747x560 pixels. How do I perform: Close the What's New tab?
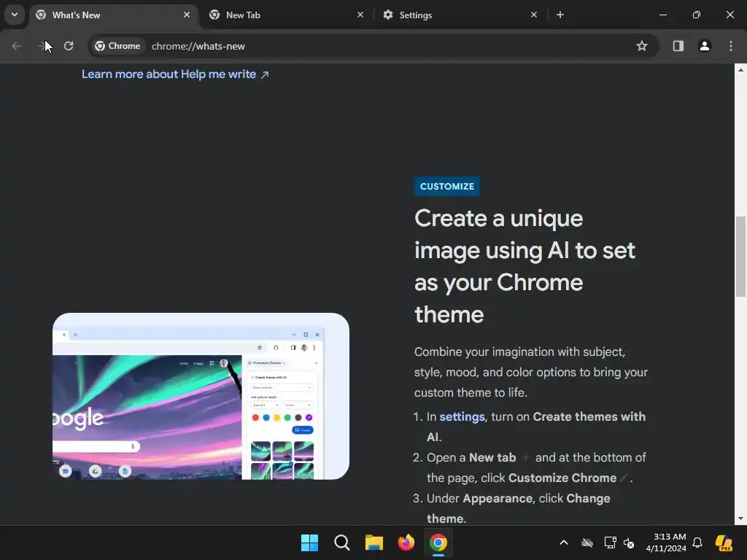coord(187,15)
